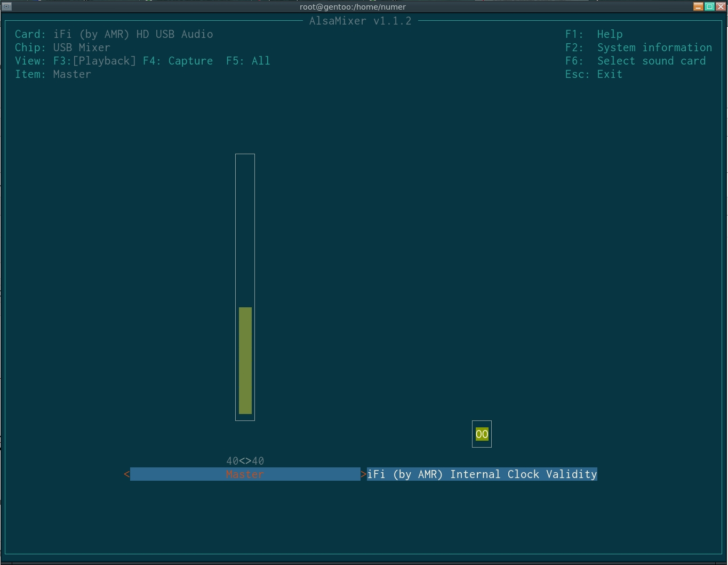The image size is (728, 565).
Task: Open the window menu icon in title bar
Action: (7, 6)
